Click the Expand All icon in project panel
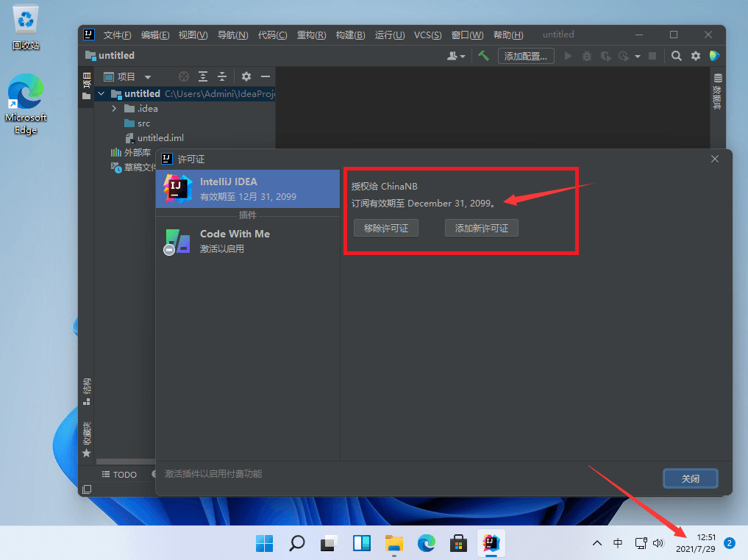Viewport: 748px width, 560px height. [x=203, y=76]
